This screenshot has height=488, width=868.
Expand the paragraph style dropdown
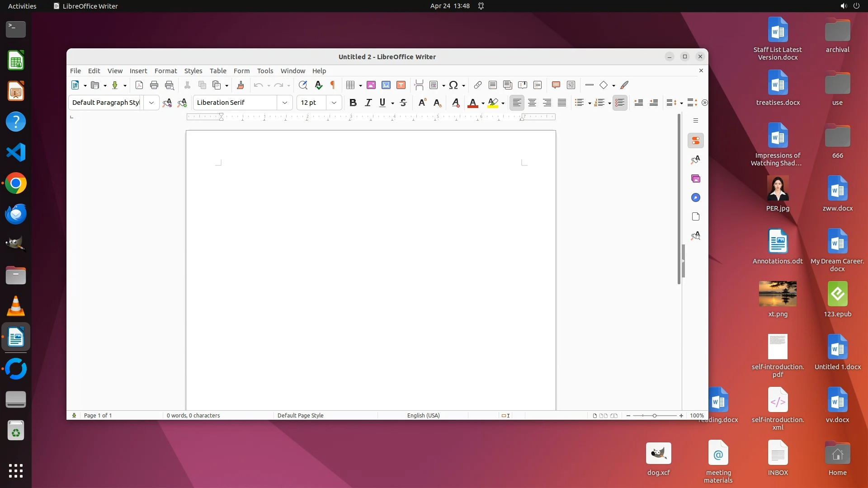[151, 103]
